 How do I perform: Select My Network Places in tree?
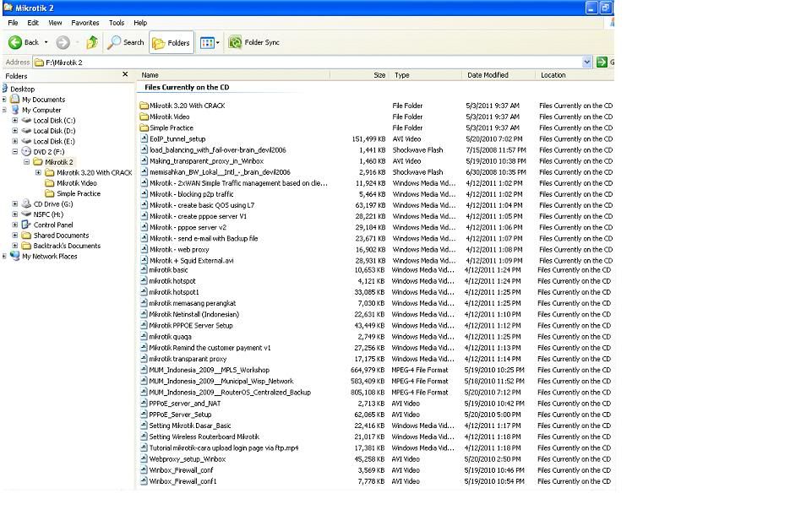click(x=49, y=256)
